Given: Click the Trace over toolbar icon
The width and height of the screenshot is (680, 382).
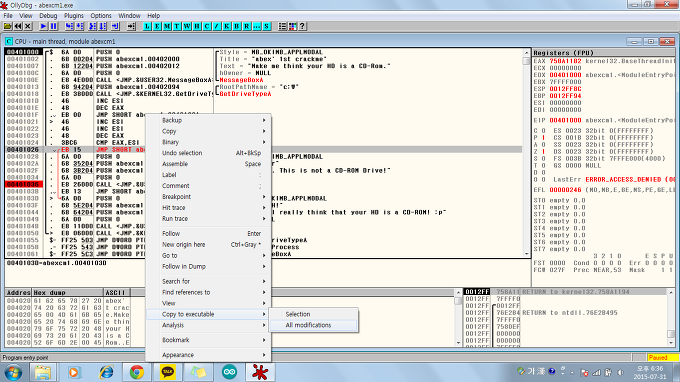Looking at the screenshot, I should tap(103, 26).
